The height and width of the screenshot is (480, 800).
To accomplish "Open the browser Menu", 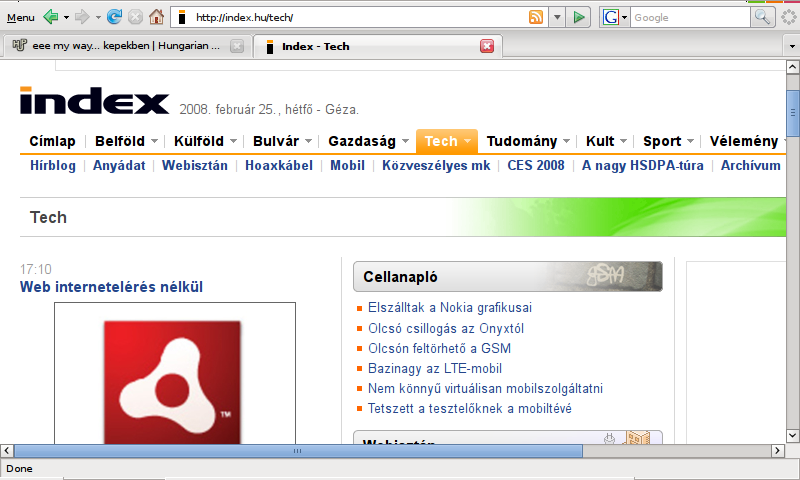I will [20, 18].
